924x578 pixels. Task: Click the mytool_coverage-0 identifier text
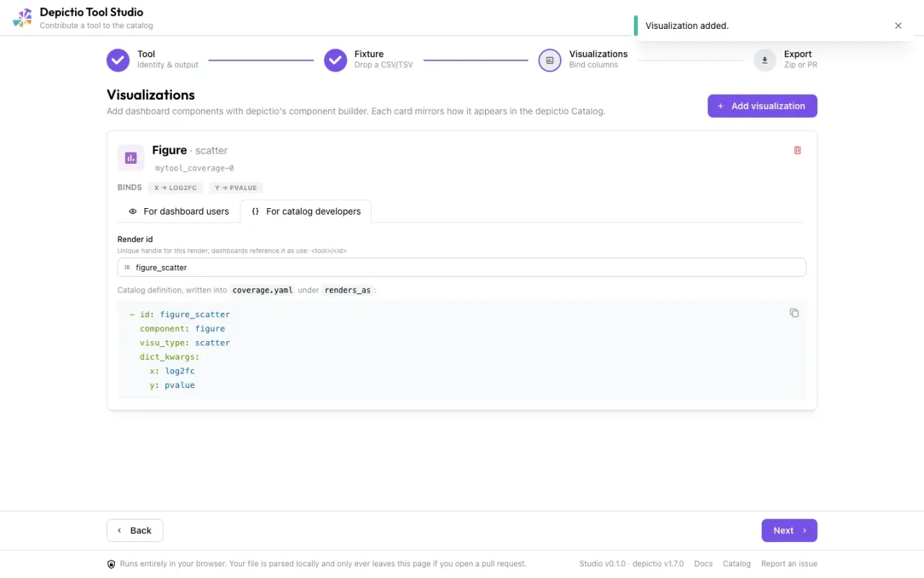click(194, 168)
